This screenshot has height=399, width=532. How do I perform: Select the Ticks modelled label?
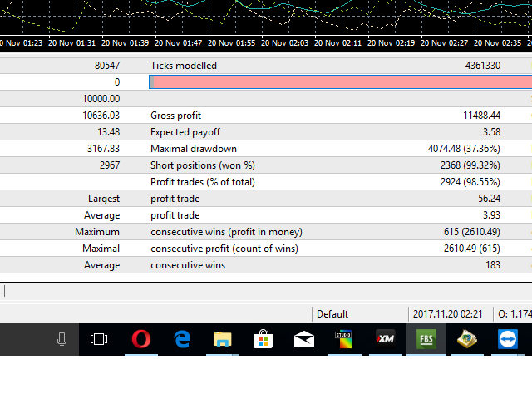tap(184, 66)
